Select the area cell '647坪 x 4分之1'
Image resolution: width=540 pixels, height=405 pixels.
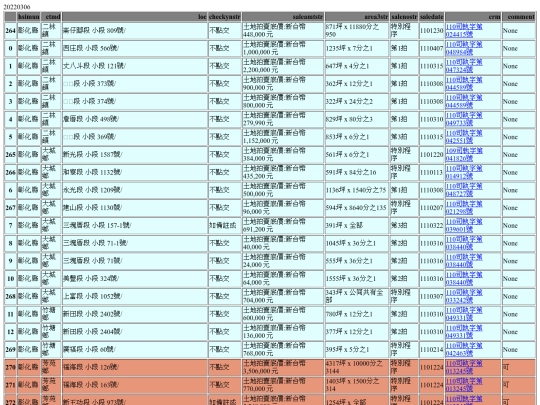[x=357, y=66]
